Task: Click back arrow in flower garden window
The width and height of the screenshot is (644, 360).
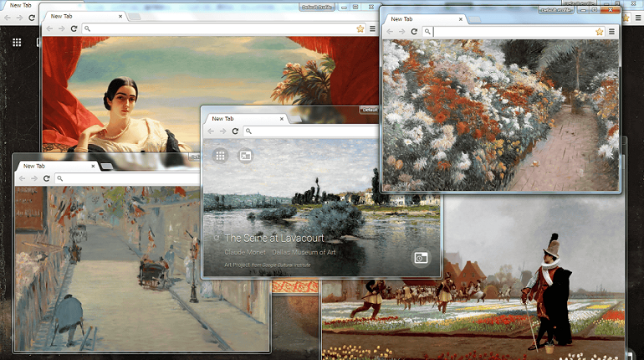Action: coord(390,32)
